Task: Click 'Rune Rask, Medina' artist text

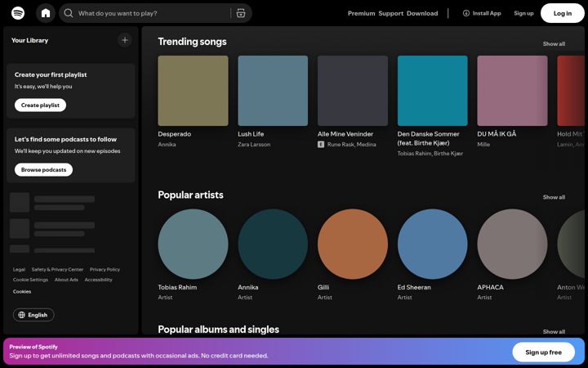Action: click(351, 144)
